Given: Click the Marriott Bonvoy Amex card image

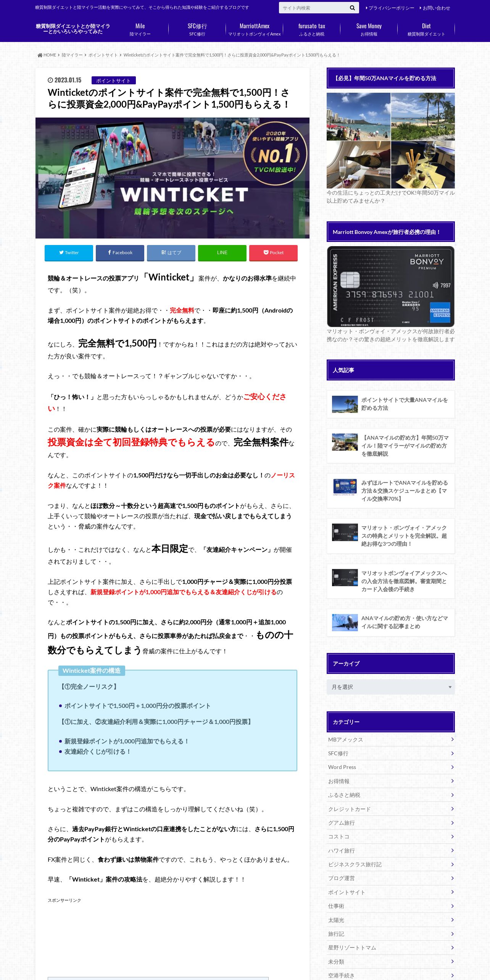Looking at the screenshot, I should pos(391,287).
